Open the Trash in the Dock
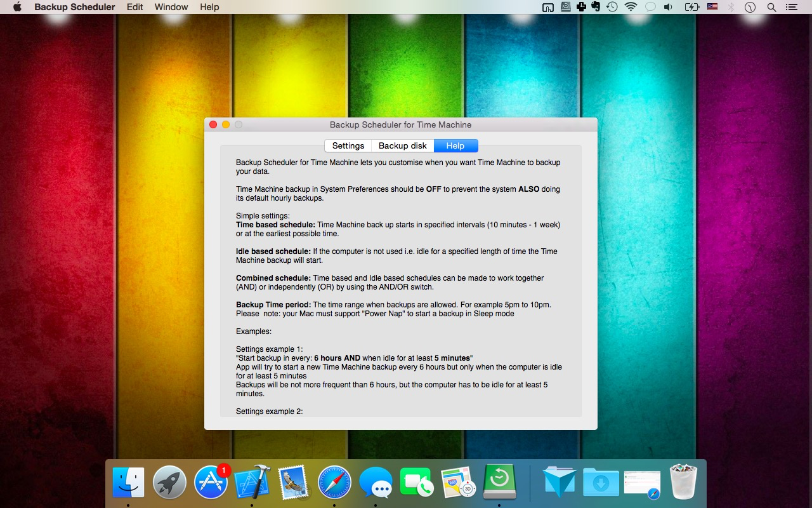This screenshot has width=812, height=508. click(683, 483)
